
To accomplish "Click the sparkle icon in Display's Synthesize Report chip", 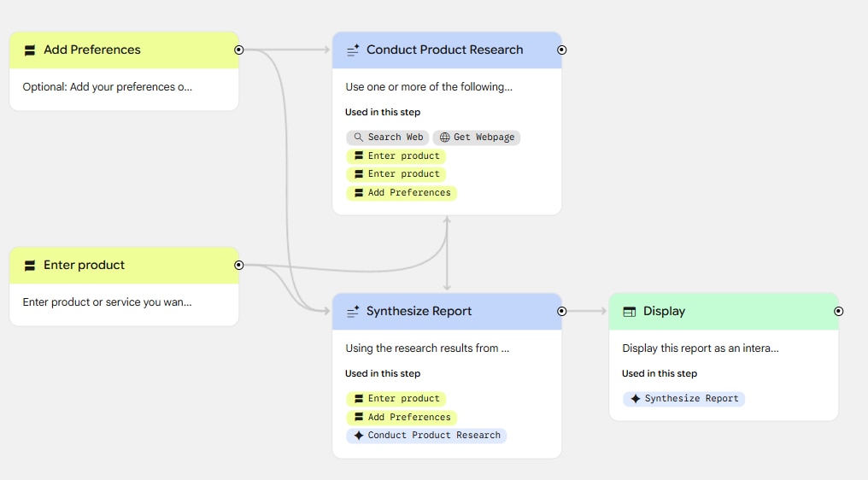I will 635,399.
